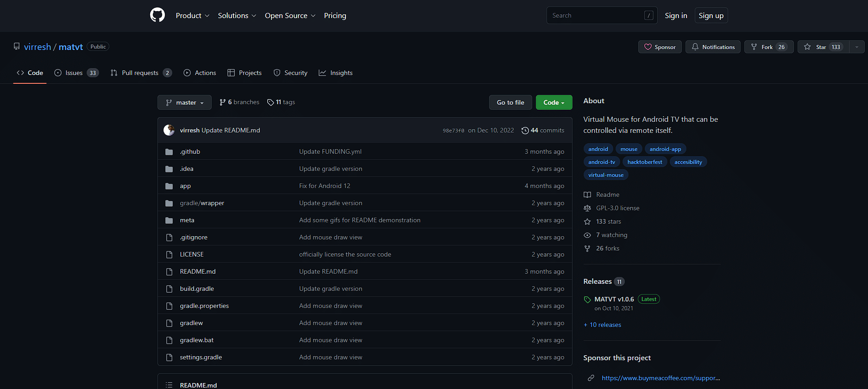Open the gradle.properties file

[x=204, y=306]
